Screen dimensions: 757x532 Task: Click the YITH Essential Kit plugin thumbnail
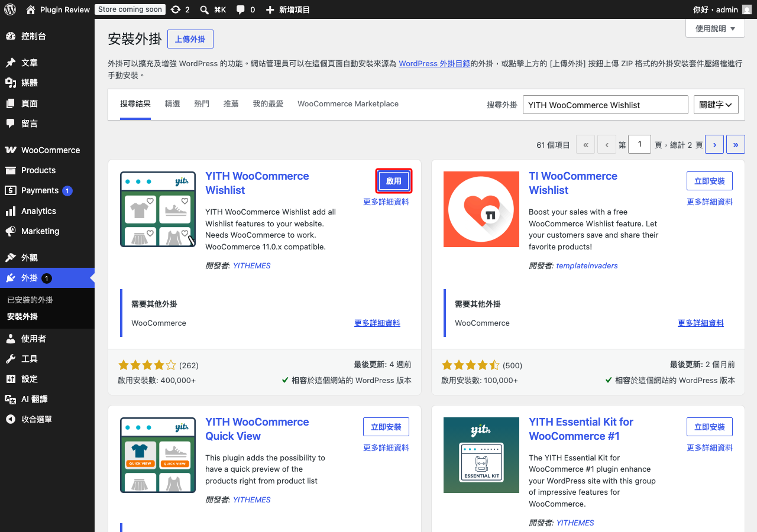coord(481,455)
